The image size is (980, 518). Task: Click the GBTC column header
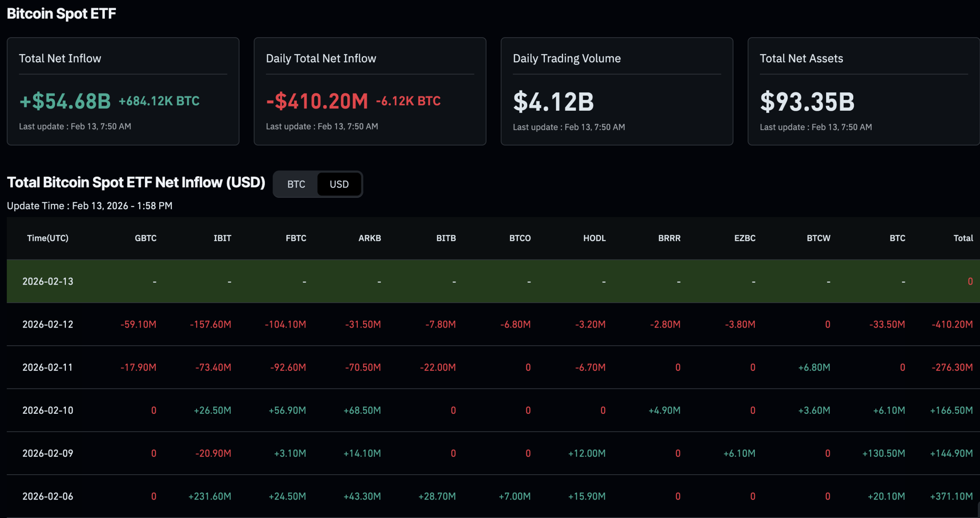tap(145, 238)
